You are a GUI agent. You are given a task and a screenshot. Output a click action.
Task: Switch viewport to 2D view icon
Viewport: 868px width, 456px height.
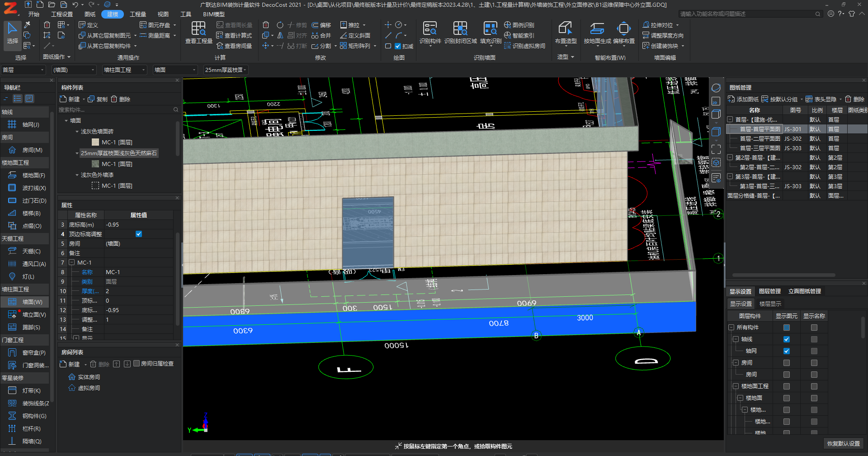[x=716, y=101]
